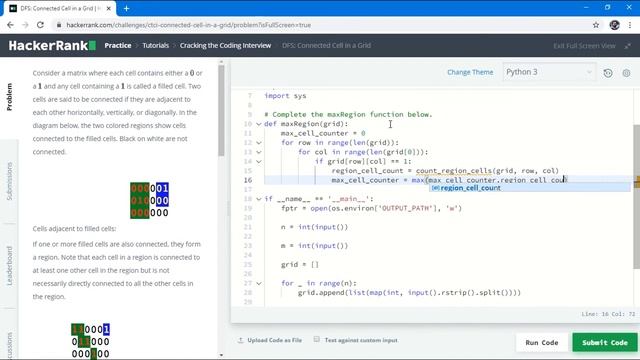
Task: Place cursor on line 11 max_cell_counter = 0
Action: click(x=323, y=133)
